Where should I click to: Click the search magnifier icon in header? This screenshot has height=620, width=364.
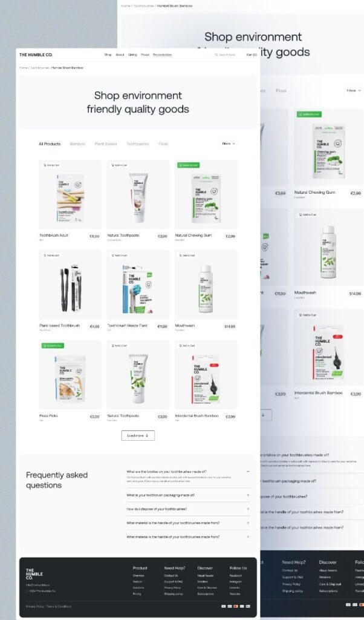click(x=216, y=55)
